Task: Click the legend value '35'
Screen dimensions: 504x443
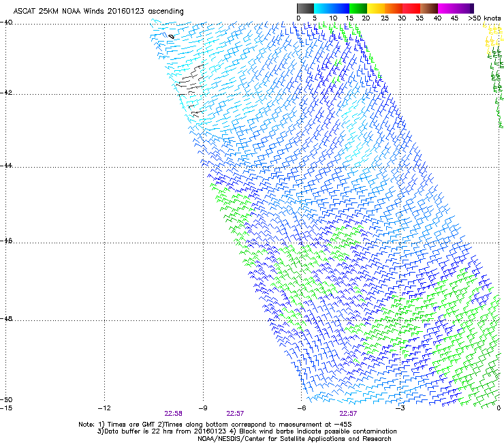Action: tap(420, 18)
